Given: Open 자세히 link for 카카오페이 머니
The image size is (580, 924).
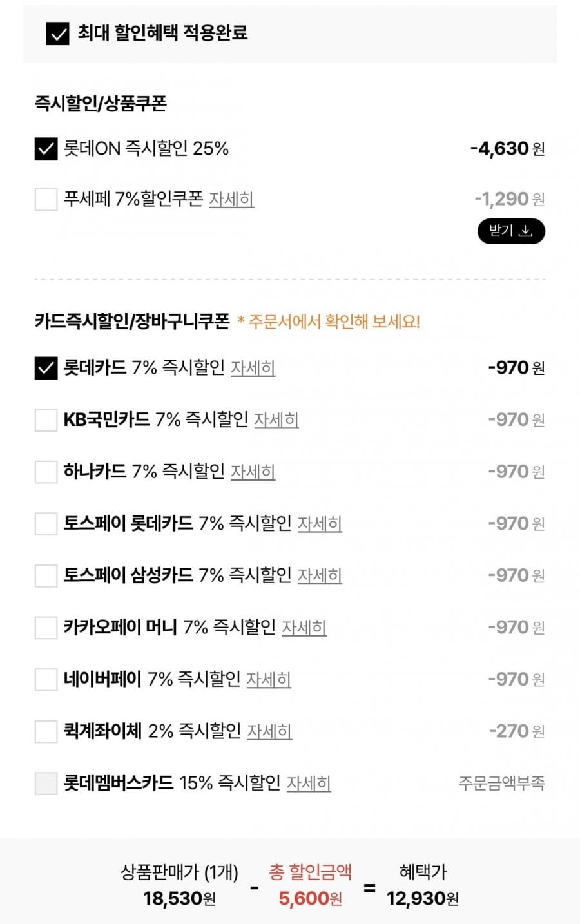Looking at the screenshot, I should [304, 628].
